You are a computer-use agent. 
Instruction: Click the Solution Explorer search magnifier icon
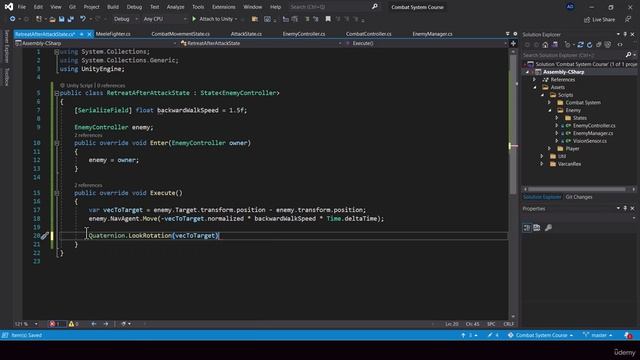(x=629, y=55)
